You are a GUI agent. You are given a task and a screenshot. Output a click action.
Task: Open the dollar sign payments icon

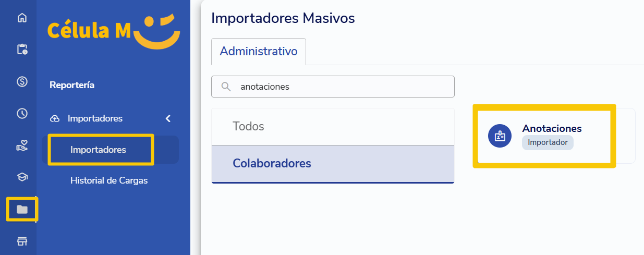pos(22,81)
